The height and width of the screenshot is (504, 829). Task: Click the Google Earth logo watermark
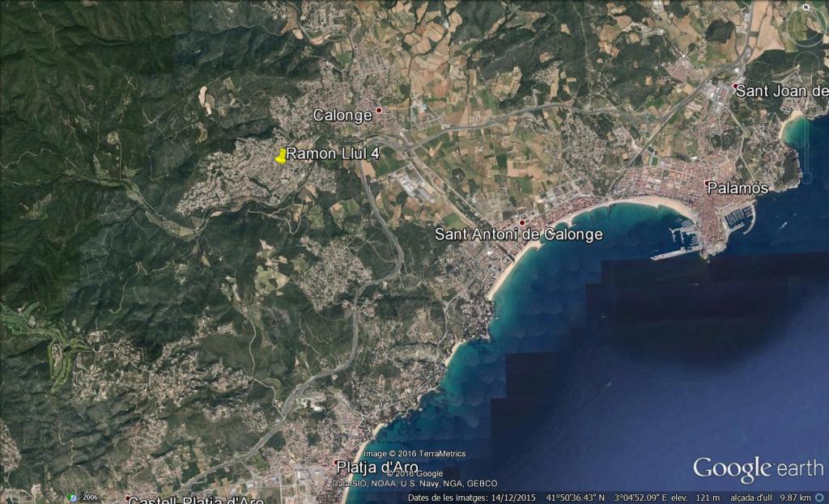click(758, 469)
